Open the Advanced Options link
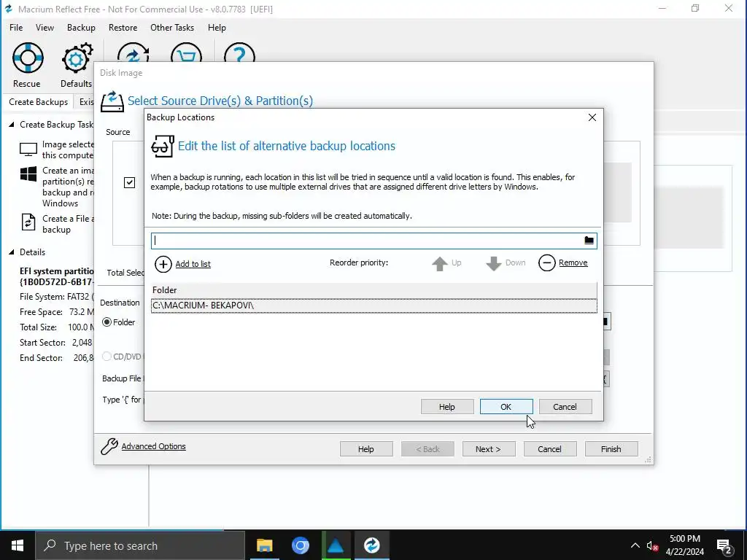The height and width of the screenshot is (560, 747). [153, 446]
